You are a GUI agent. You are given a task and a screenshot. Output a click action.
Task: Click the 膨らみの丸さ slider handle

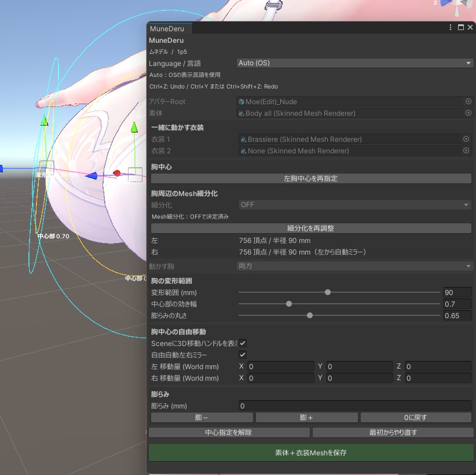pos(310,315)
